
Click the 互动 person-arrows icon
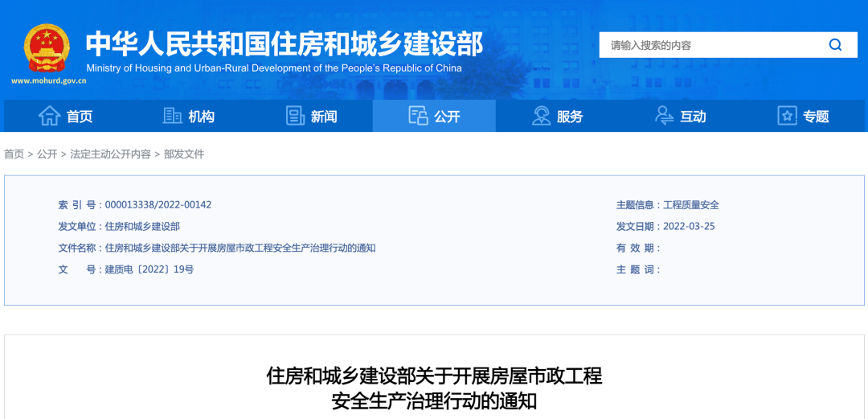point(664,116)
